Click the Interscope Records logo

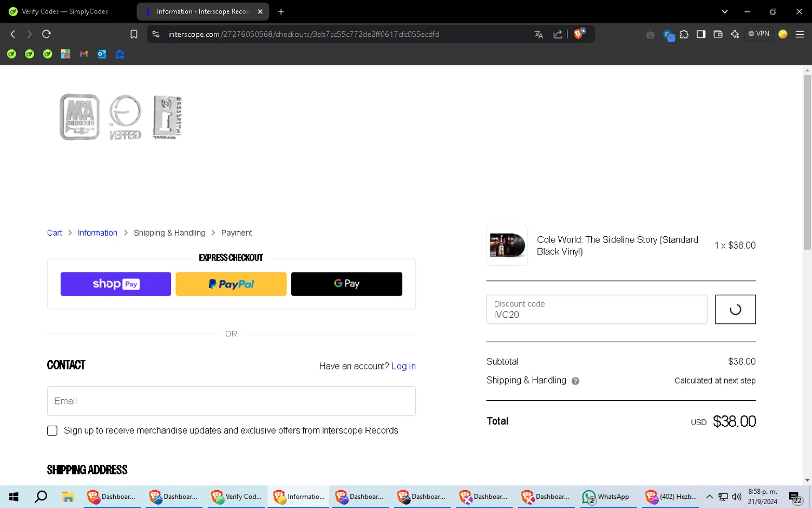[121, 117]
